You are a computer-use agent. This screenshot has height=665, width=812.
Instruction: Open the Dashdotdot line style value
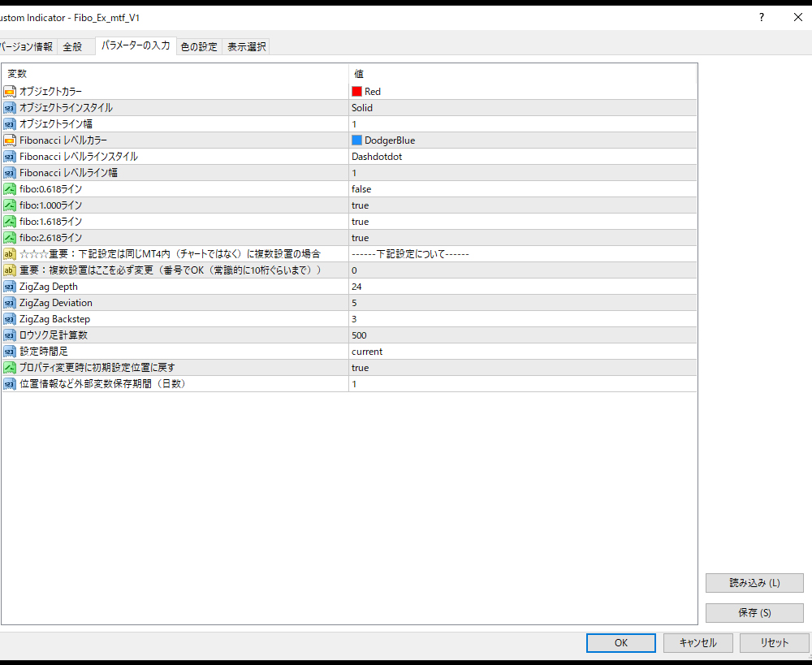(522, 157)
